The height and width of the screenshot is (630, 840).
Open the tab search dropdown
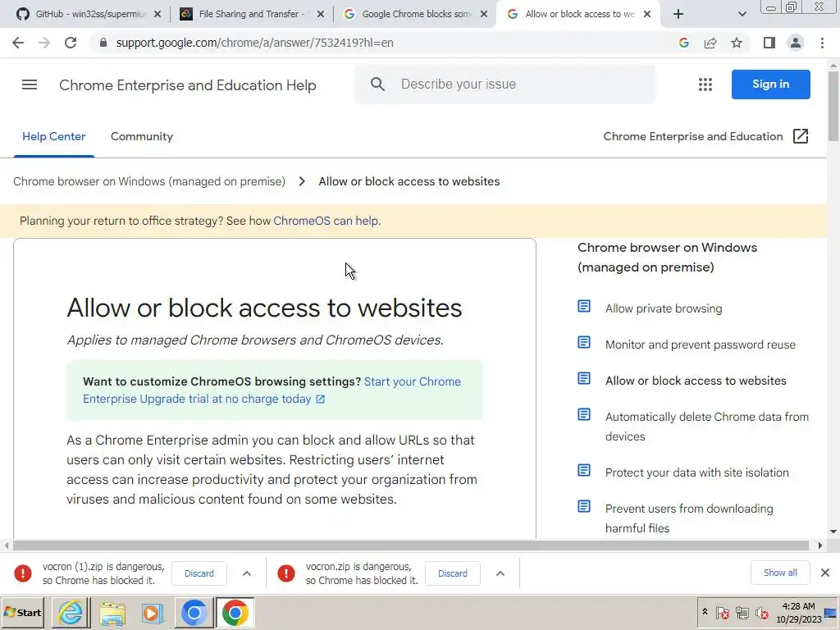pyautogui.click(x=742, y=14)
